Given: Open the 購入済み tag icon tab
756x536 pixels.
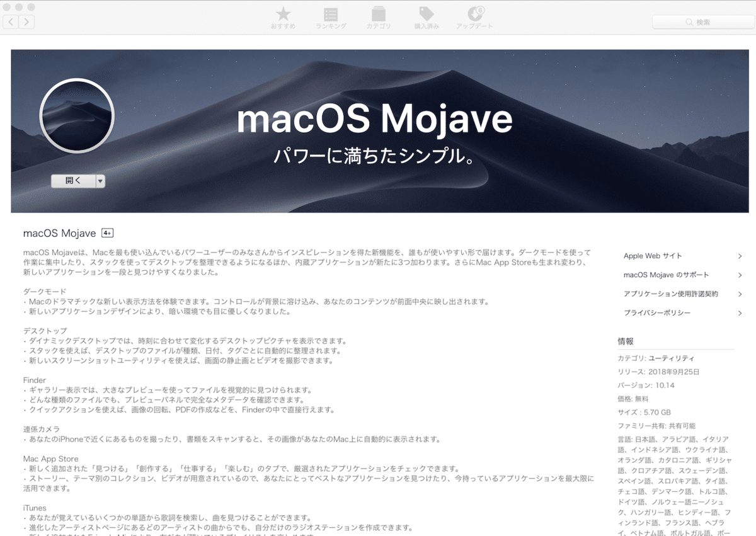Looking at the screenshot, I should [x=427, y=18].
